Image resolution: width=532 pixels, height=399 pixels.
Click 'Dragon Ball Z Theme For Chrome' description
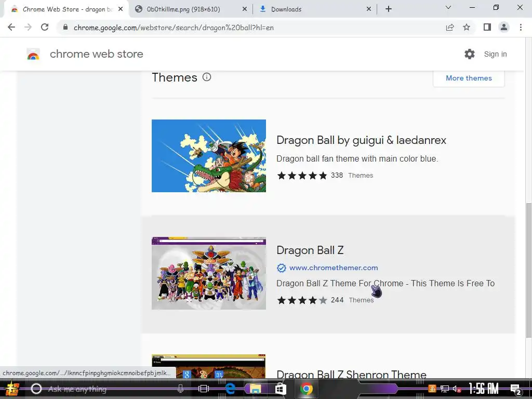pyautogui.click(x=385, y=283)
